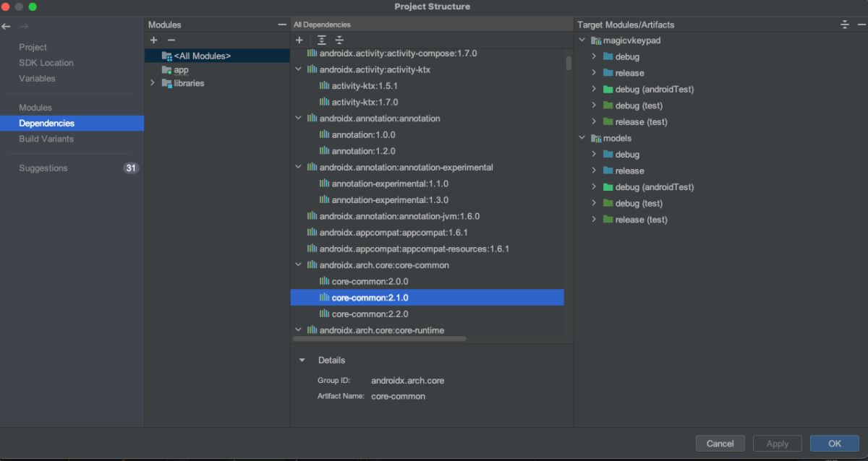Collapse the magicvkeypad target node
Viewport: 868px width, 461px height.
[582, 40]
